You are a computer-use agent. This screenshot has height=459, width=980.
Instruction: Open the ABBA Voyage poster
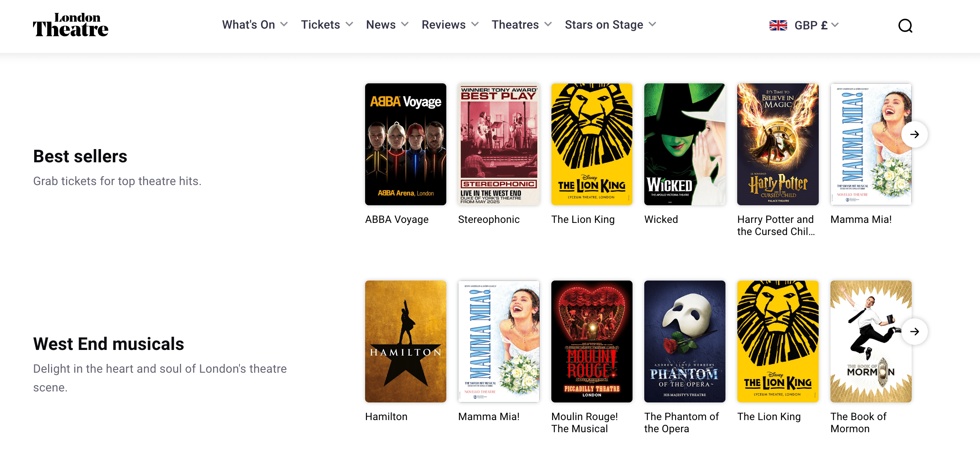tap(405, 144)
